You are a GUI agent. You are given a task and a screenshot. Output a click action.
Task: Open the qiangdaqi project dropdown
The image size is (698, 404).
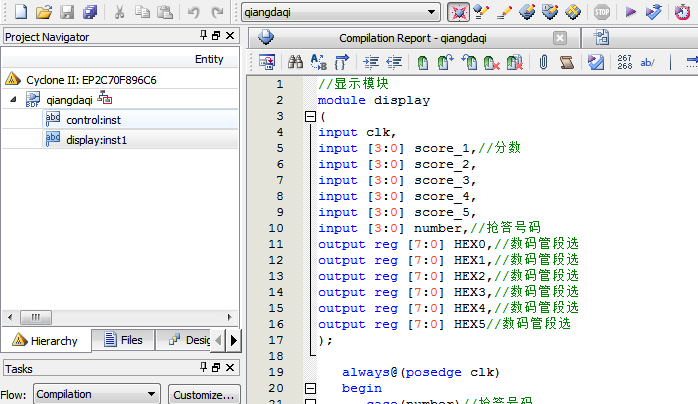point(432,12)
